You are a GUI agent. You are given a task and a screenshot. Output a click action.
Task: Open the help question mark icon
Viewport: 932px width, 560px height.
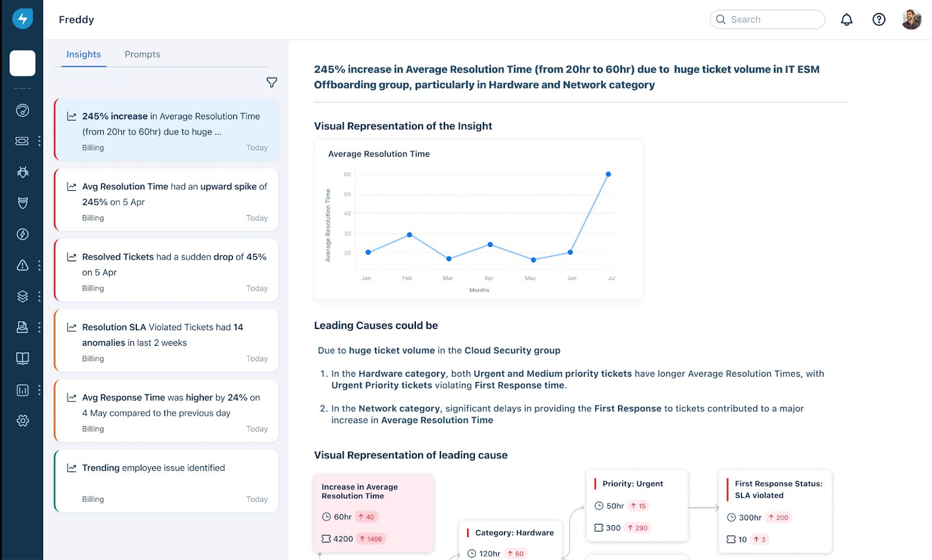[878, 20]
